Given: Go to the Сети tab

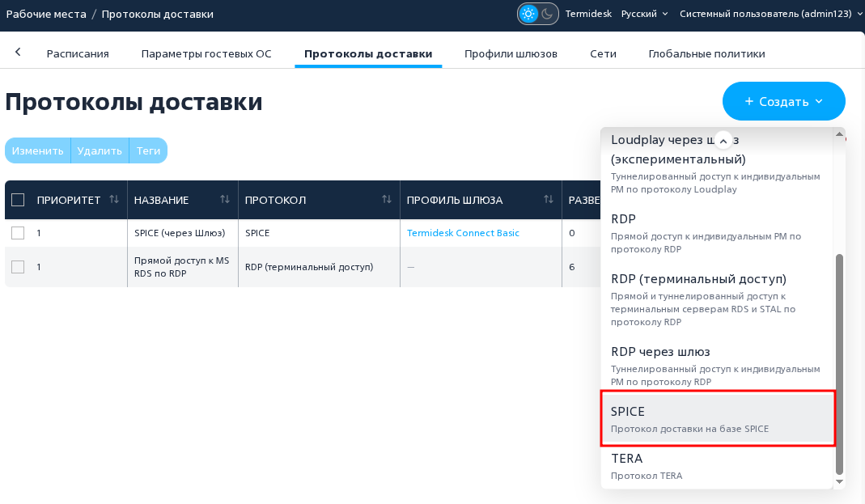Looking at the screenshot, I should (x=603, y=53).
